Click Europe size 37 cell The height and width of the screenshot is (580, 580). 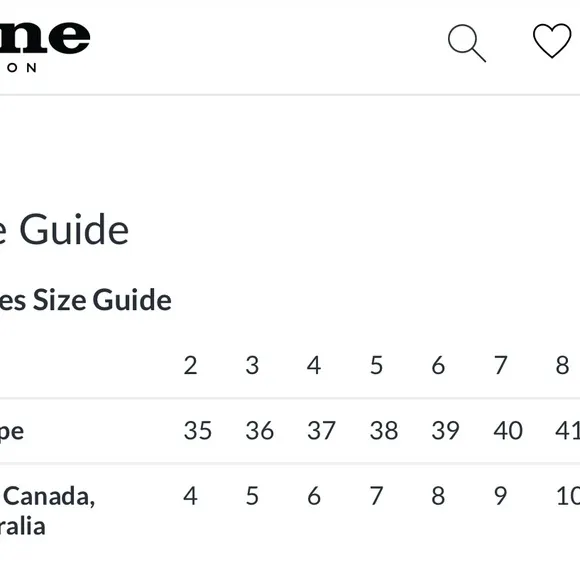(x=321, y=431)
